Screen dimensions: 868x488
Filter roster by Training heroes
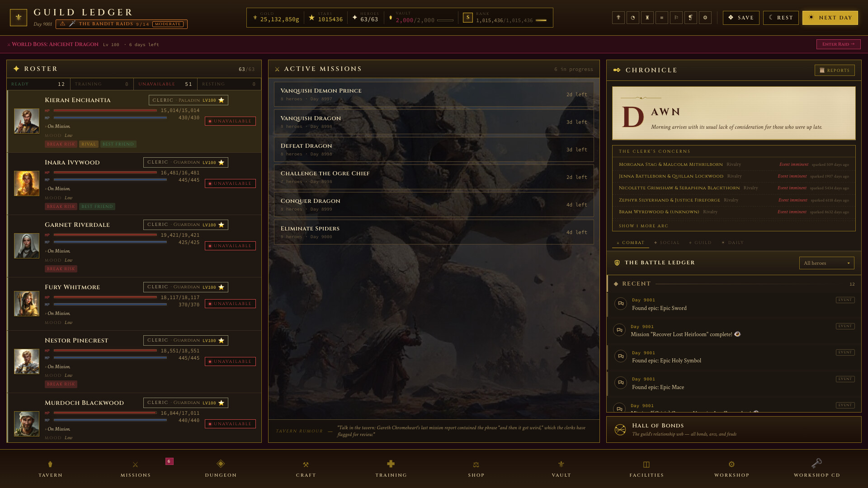(102, 84)
